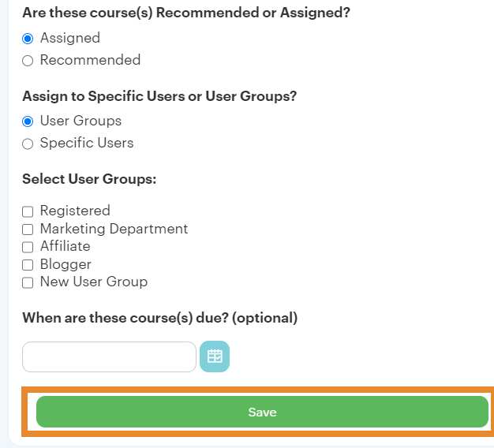Switch to the Specific Users option

point(28,144)
